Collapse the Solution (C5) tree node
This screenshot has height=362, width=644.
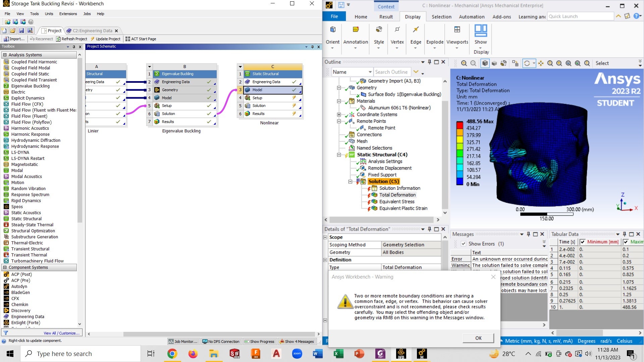pyautogui.click(x=350, y=182)
